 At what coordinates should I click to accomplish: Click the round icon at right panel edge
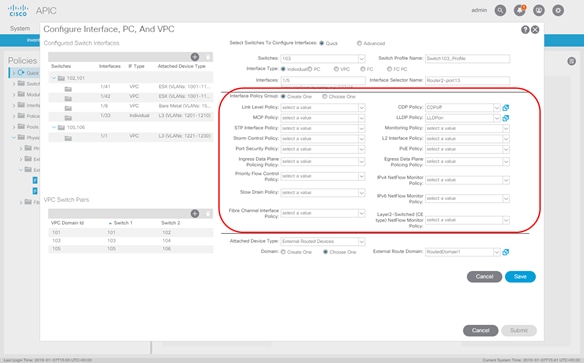[572, 61]
